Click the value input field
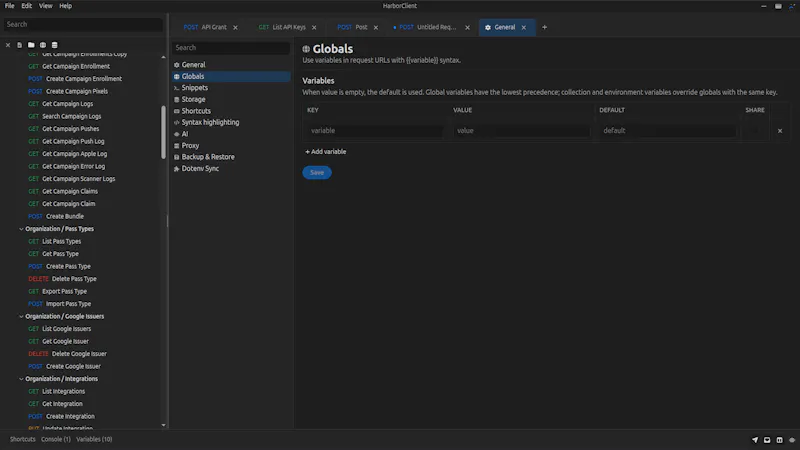Screen dimensions: 800x450 [521, 131]
